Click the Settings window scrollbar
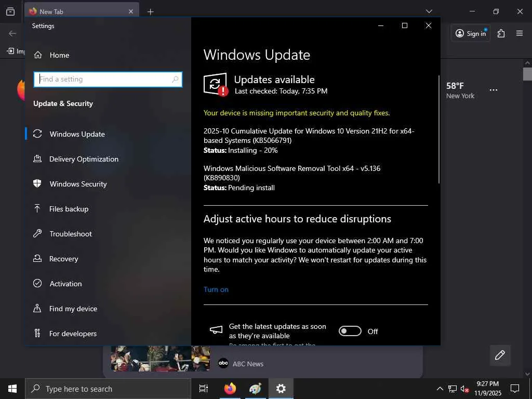This screenshot has width=532, height=399. 438,129
